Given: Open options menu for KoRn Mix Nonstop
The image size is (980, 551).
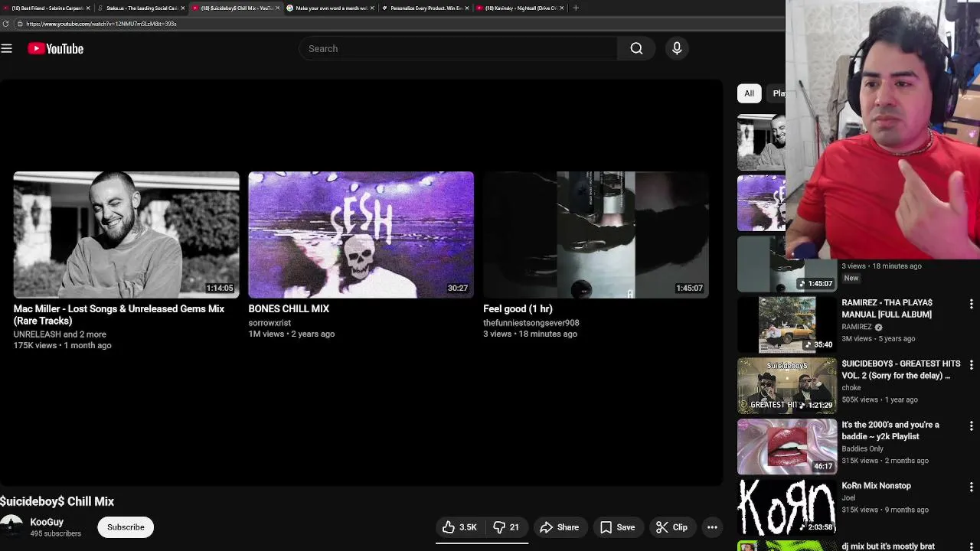Looking at the screenshot, I should point(972,487).
